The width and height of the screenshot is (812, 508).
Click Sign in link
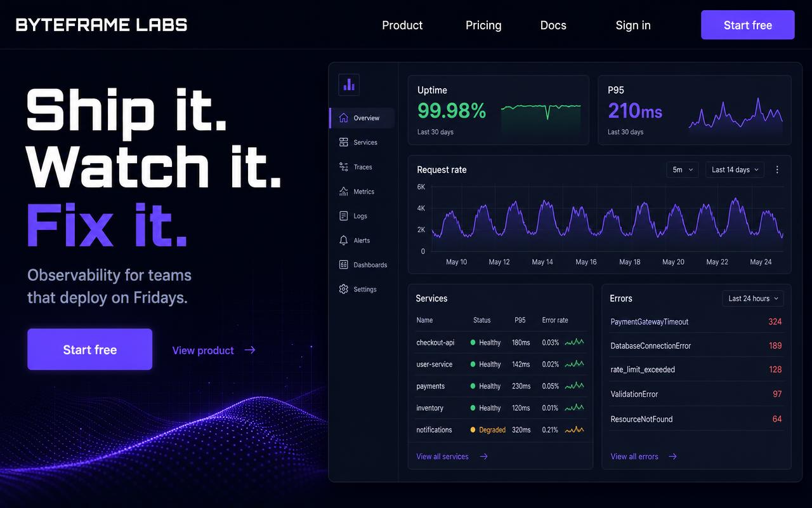coord(633,25)
